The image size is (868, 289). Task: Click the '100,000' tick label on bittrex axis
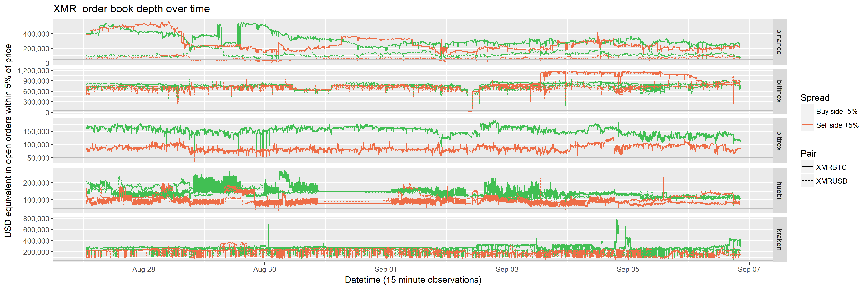pyautogui.click(x=36, y=145)
